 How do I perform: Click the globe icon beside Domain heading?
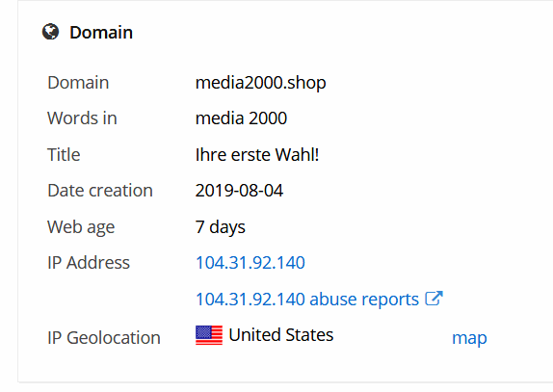(x=50, y=32)
